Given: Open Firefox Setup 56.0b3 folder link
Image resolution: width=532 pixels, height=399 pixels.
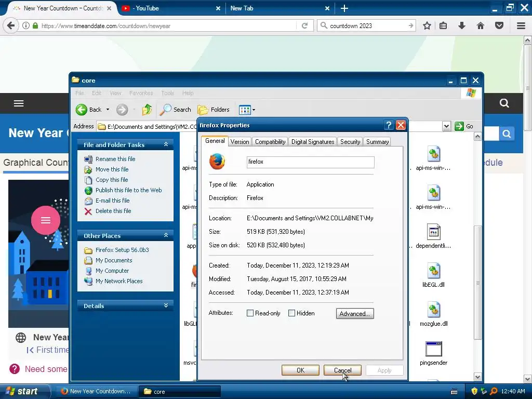Looking at the screenshot, I should (x=122, y=250).
